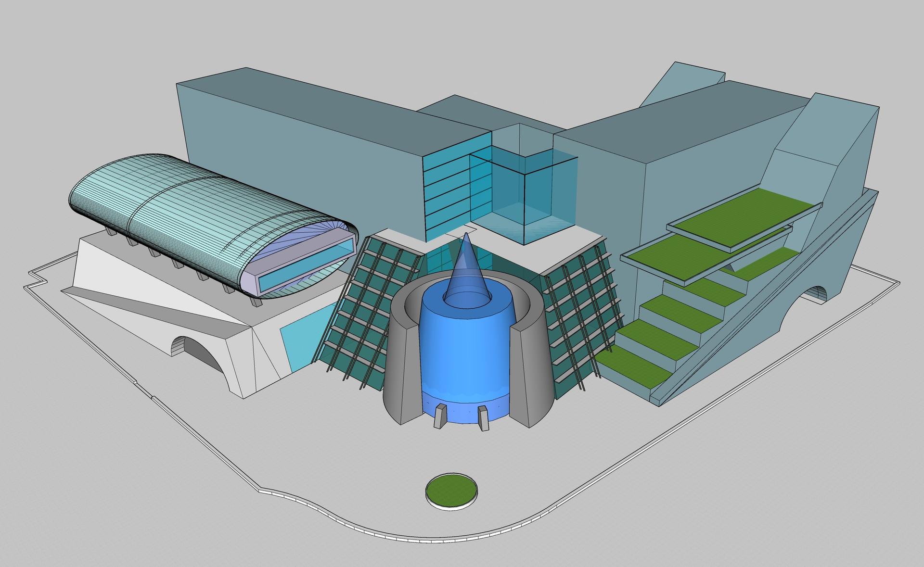Select the left small pylon at the cylinder base
The width and height of the screenshot is (924, 567).
440,416
